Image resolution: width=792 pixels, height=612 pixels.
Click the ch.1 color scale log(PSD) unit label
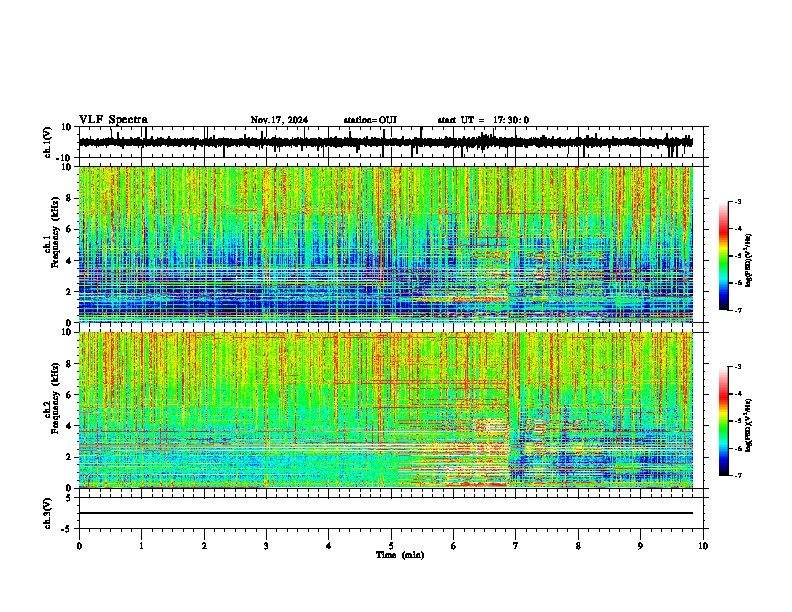coord(749,260)
